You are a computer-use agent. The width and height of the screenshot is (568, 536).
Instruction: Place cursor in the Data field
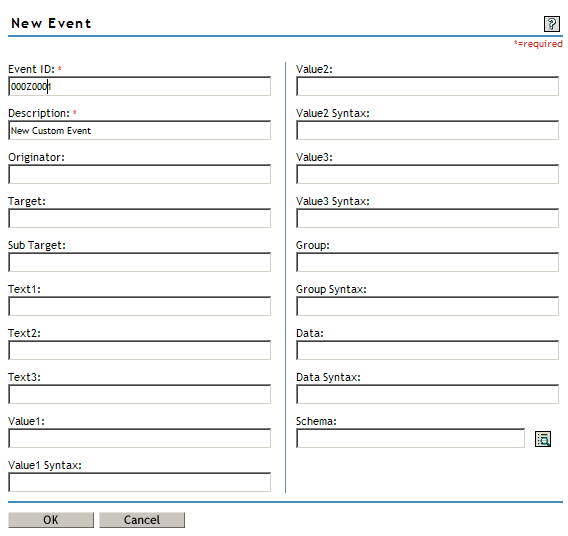click(x=427, y=350)
